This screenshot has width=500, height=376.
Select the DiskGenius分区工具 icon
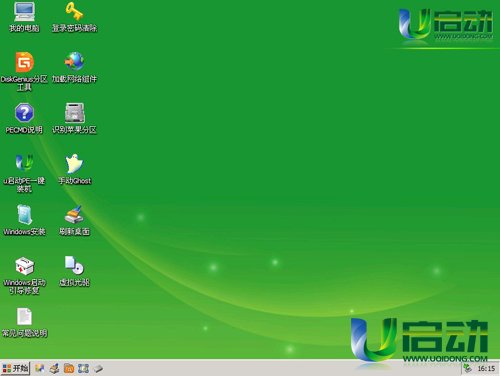click(x=24, y=62)
